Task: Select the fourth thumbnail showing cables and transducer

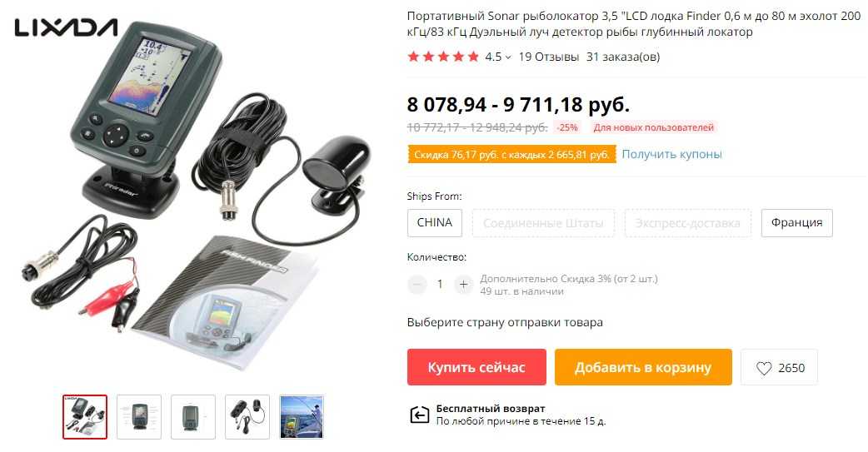Action: (247, 417)
